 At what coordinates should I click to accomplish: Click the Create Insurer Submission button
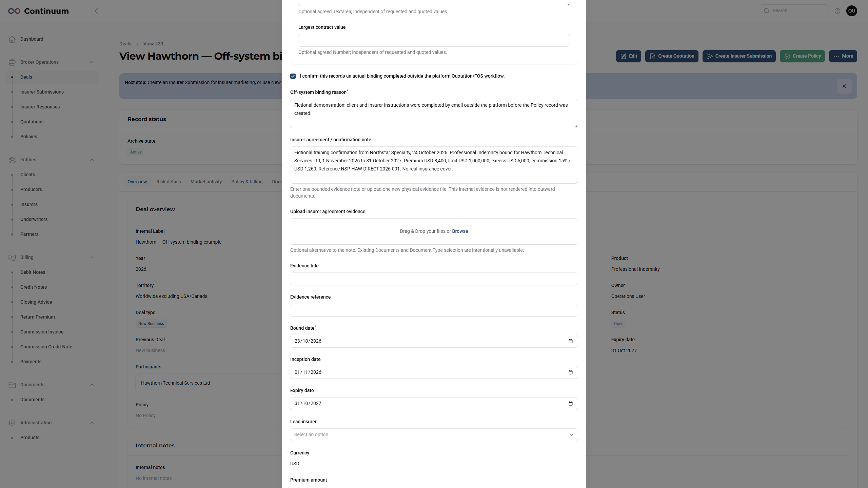click(x=739, y=56)
